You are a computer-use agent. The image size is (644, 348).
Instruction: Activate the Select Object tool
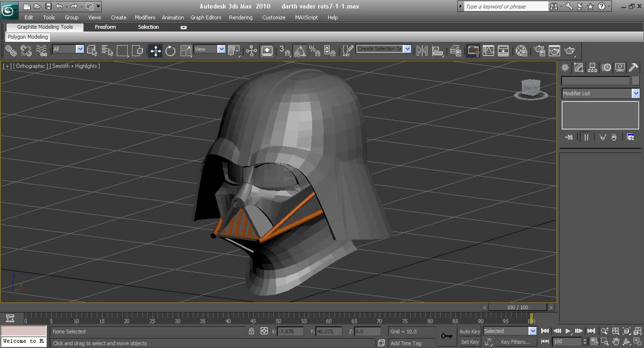tap(92, 50)
